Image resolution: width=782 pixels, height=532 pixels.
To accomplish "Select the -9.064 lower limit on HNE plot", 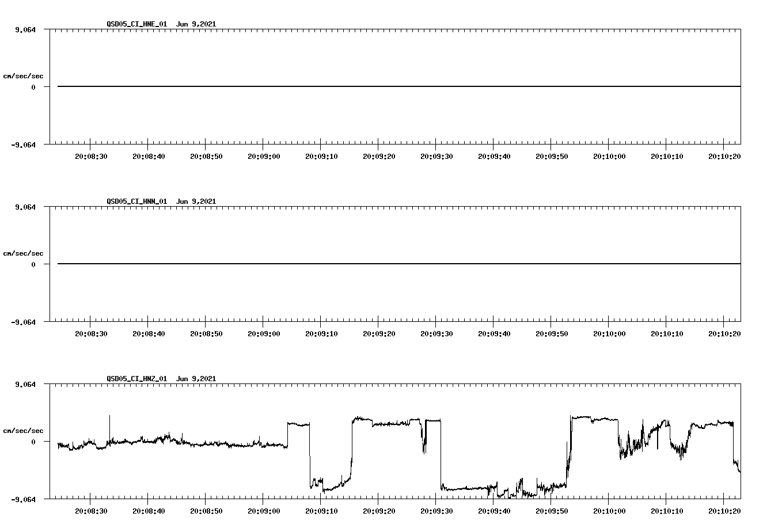I will click(24, 145).
